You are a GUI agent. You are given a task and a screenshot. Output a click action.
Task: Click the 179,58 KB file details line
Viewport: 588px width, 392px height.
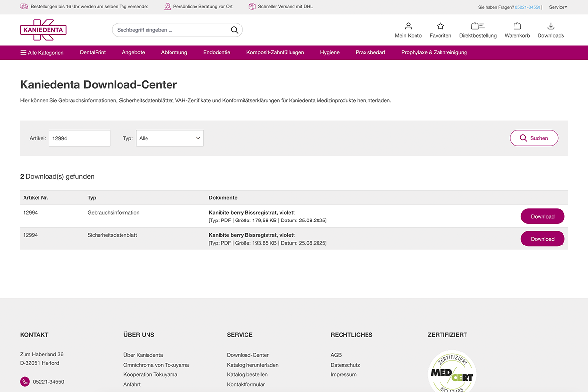click(268, 220)
